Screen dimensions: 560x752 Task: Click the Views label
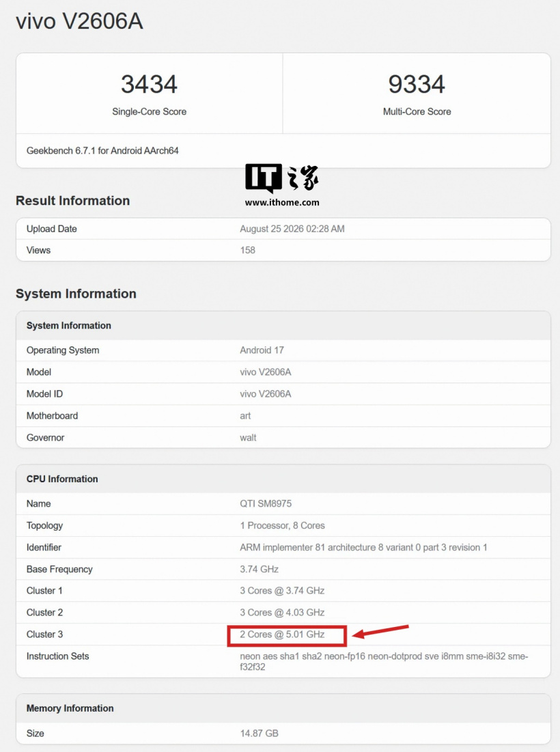38,250
